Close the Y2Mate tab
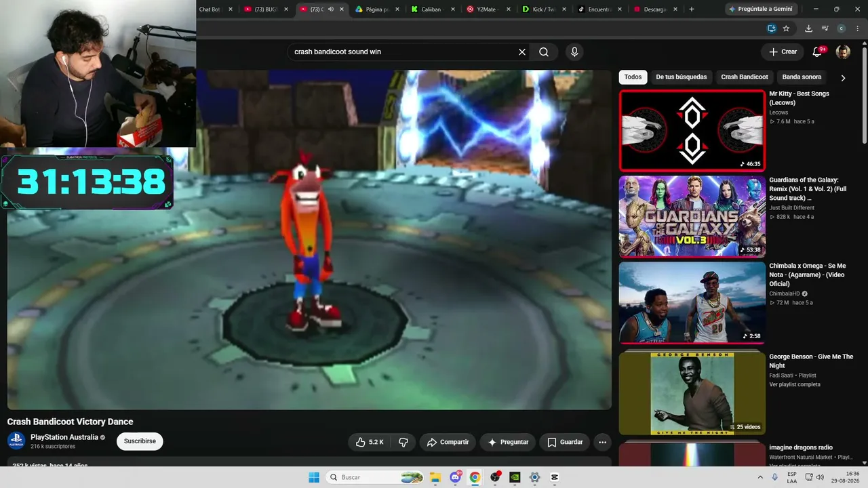The width and height of the screenshot is (868, 488). click(x=509, y=9)
